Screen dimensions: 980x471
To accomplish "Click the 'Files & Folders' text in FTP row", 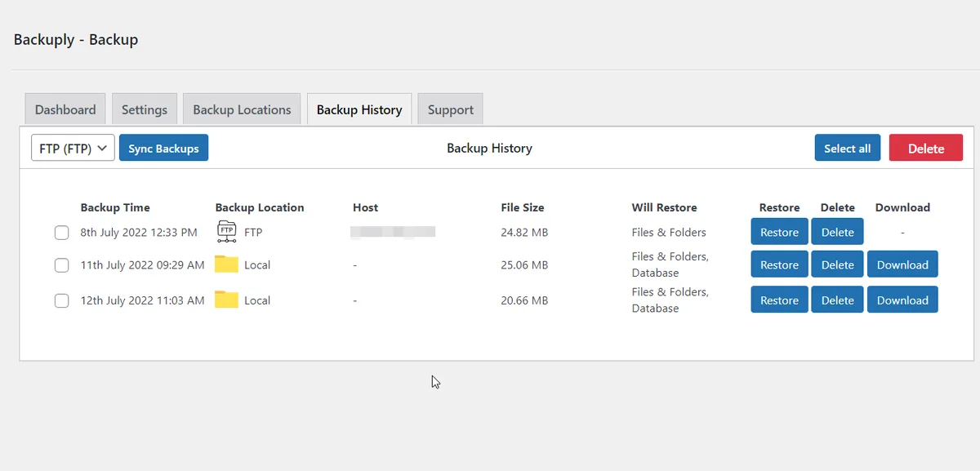I will [669, 233].
